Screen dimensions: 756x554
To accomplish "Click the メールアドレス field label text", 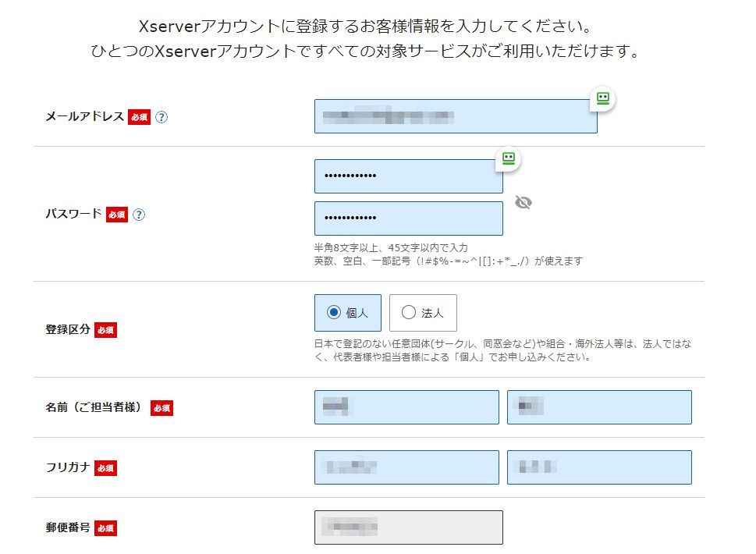I will [x=84, y=117].
